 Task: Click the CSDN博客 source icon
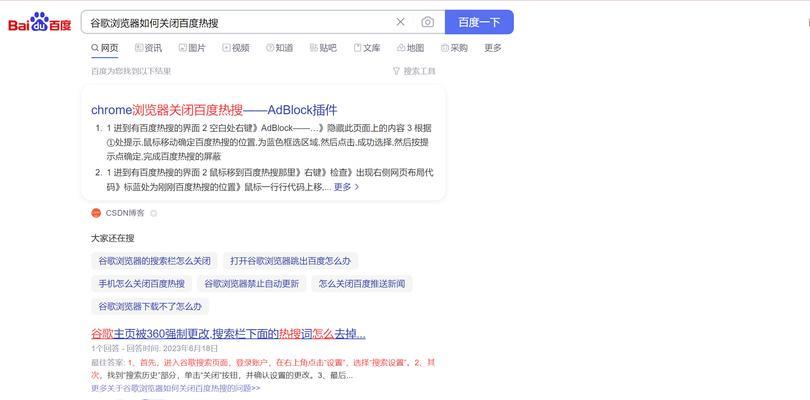(x=96, y=213)
